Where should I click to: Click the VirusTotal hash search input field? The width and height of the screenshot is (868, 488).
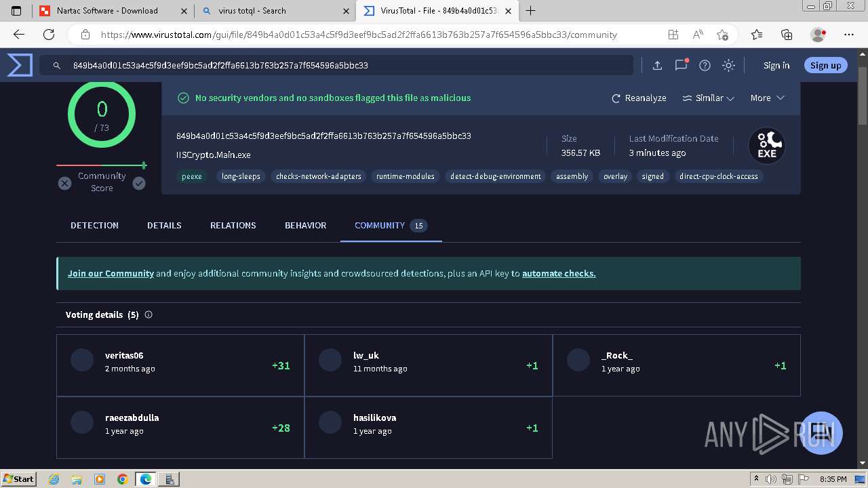[336, 65]
